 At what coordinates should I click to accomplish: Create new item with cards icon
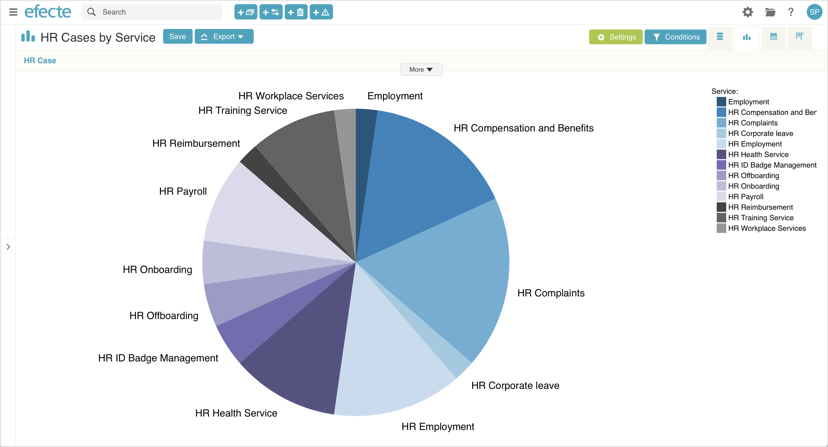coord(246,12)
